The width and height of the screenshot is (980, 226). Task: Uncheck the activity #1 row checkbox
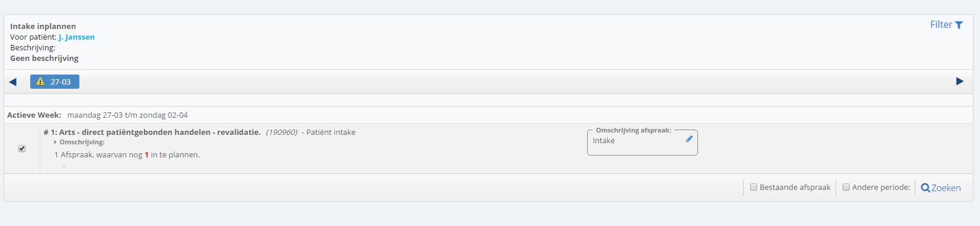pyautogui.click(x=22, y=148)
